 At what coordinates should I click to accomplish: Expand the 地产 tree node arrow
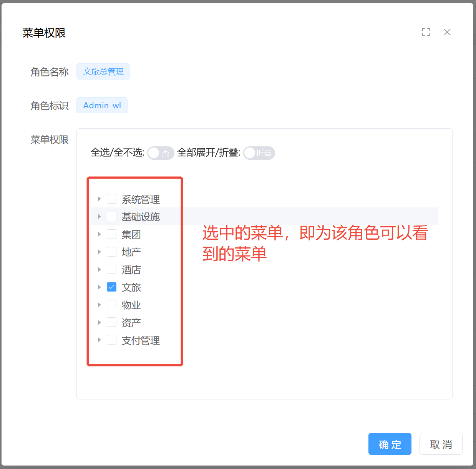[99, 252]
